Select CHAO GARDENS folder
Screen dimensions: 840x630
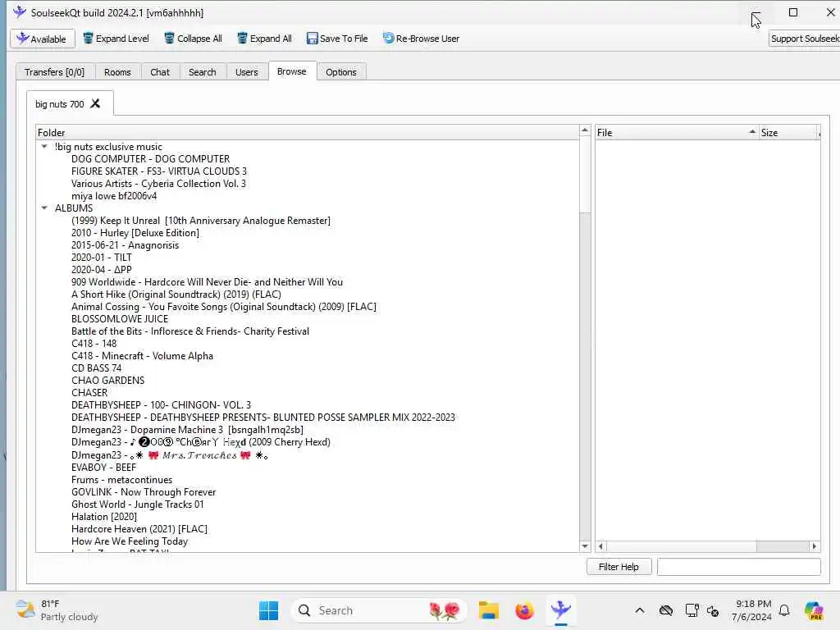click(107, 381)
